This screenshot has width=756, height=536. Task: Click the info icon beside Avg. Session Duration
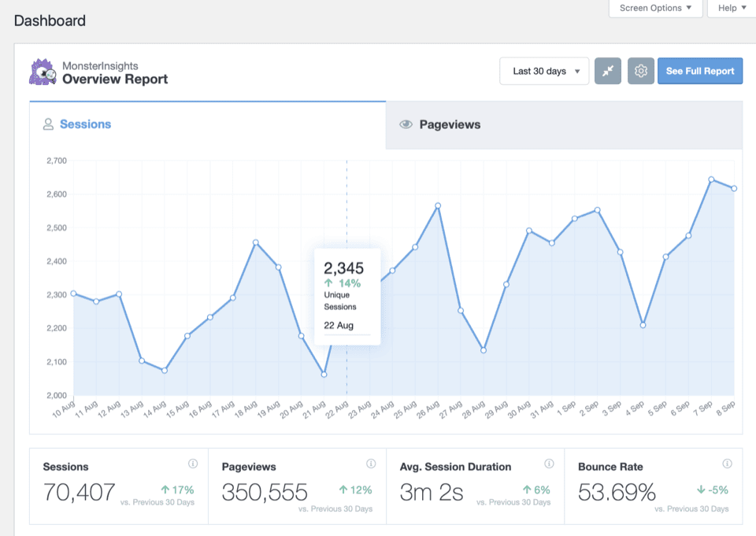pos(549,464)
